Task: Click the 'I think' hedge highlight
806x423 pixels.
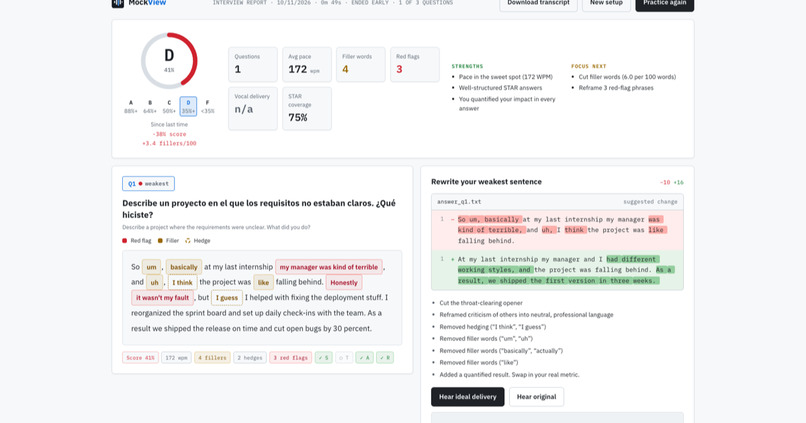Action: click(182, 282)
